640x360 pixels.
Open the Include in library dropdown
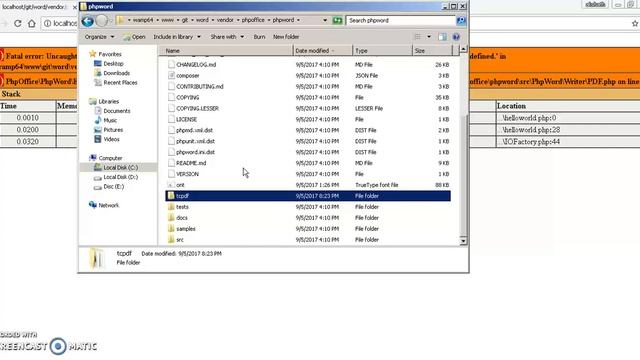177,37
